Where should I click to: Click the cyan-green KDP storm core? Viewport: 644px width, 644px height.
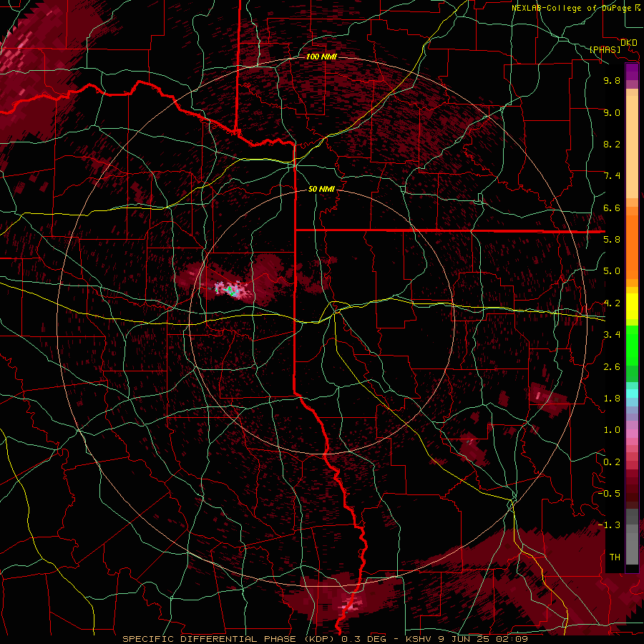tap(230, 290)
